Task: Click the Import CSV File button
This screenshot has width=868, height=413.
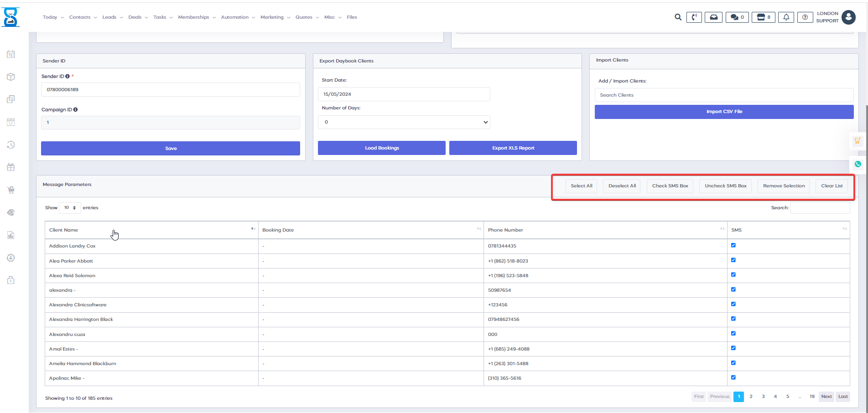Action: (724, 112)
